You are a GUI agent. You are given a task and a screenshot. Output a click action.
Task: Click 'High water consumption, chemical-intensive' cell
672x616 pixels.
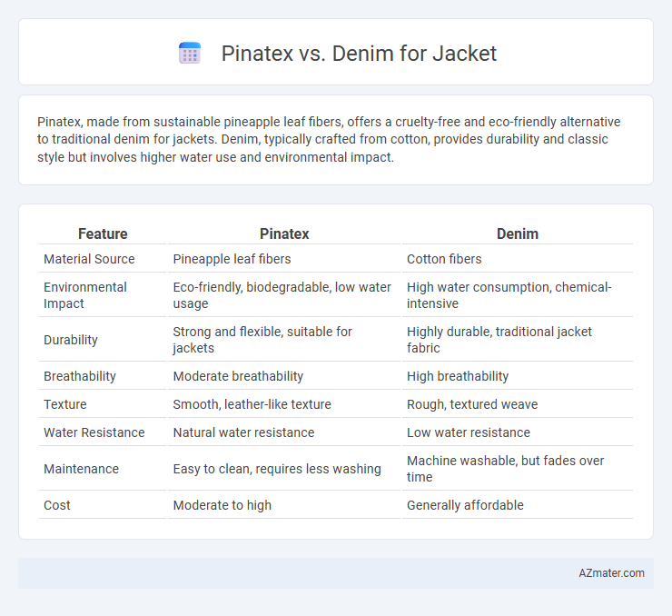tap(509, 295)
